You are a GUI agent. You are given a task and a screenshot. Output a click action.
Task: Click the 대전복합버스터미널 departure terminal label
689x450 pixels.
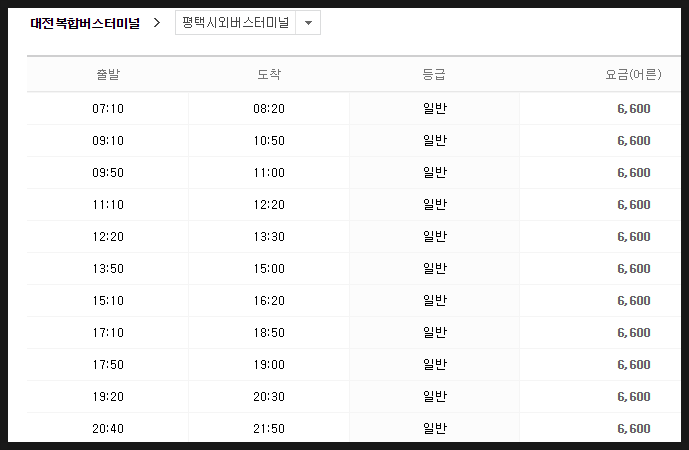85,23
